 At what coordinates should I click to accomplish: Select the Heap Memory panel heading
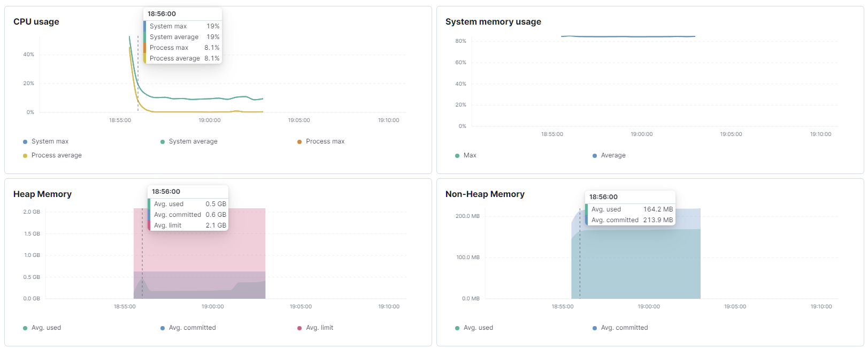pos(42,194)
